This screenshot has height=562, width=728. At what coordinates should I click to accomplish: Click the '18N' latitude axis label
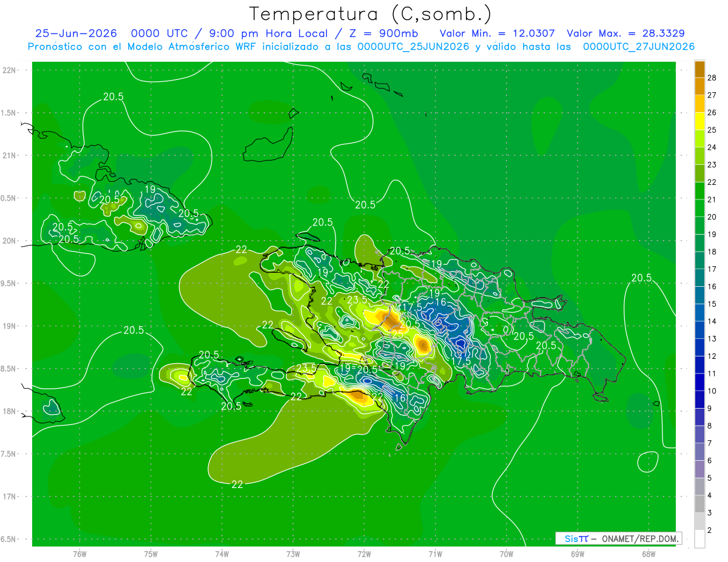[9, 411]
